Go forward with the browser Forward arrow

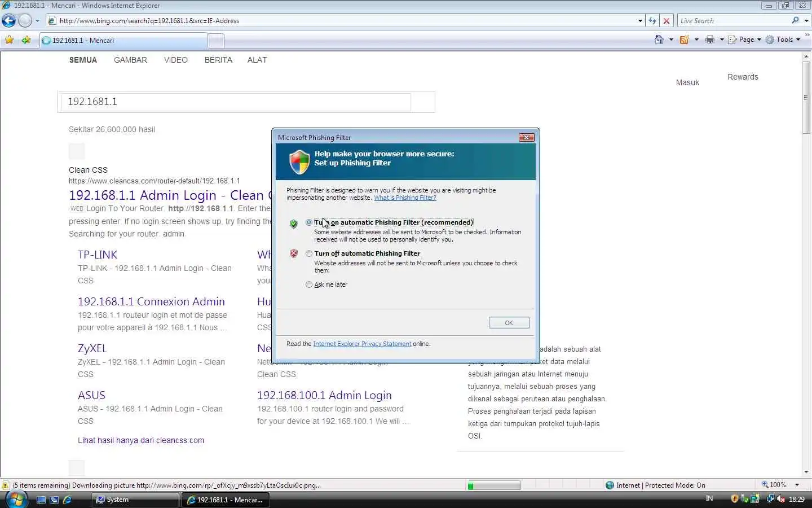click(x=25, y=21)
